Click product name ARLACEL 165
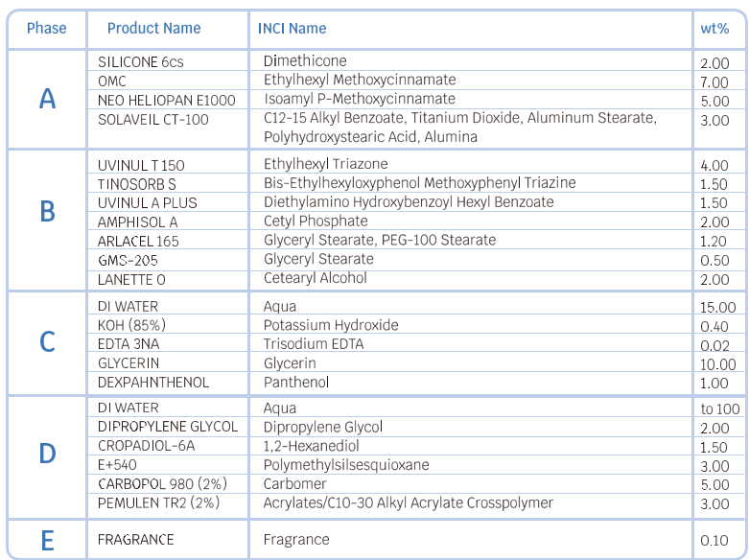The height and width of the screenshot is (560, 749). (x=138, y=242)
